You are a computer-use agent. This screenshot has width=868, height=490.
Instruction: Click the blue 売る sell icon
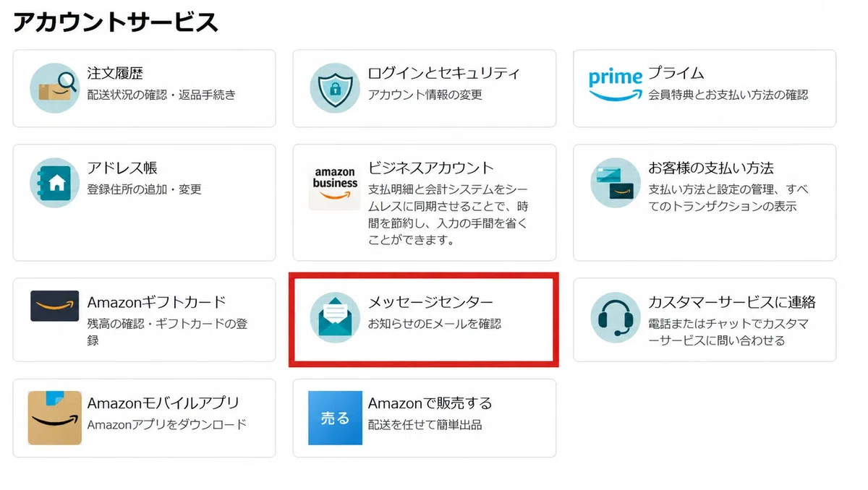coord(335,418)
